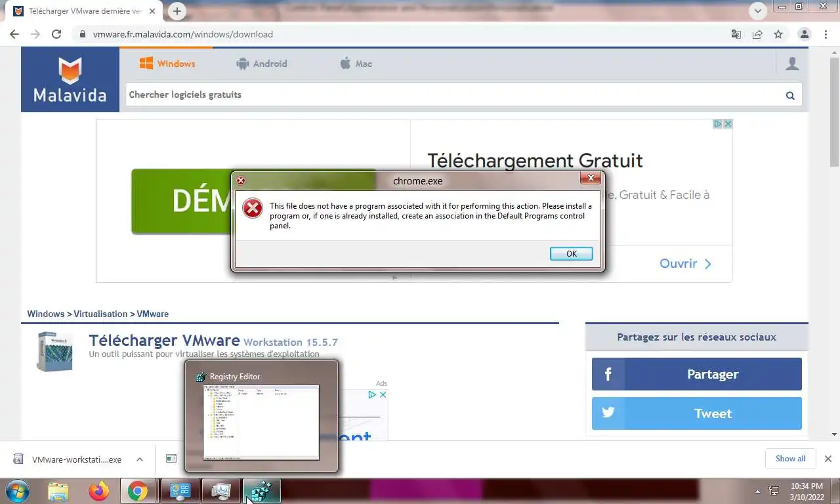Open the Windows breadcrumb link
Viewport: 840px width, 504px height.
[x=45, y=314]
